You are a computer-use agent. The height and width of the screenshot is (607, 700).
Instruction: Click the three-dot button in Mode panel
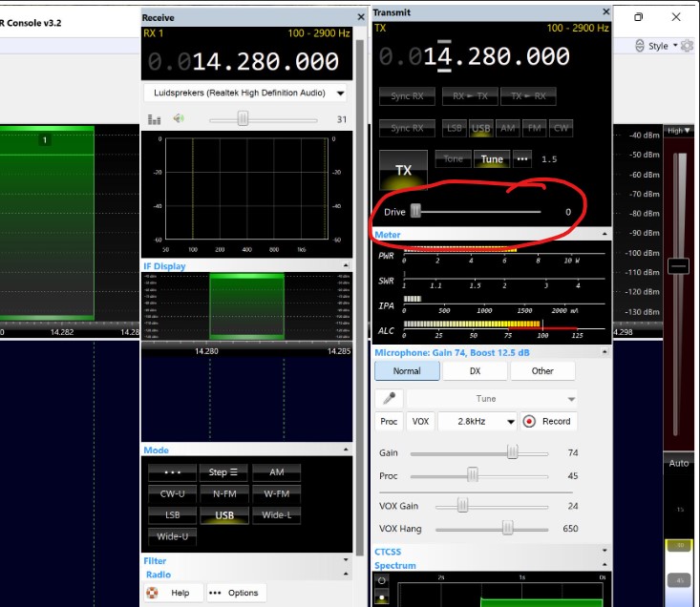point(172,472)
